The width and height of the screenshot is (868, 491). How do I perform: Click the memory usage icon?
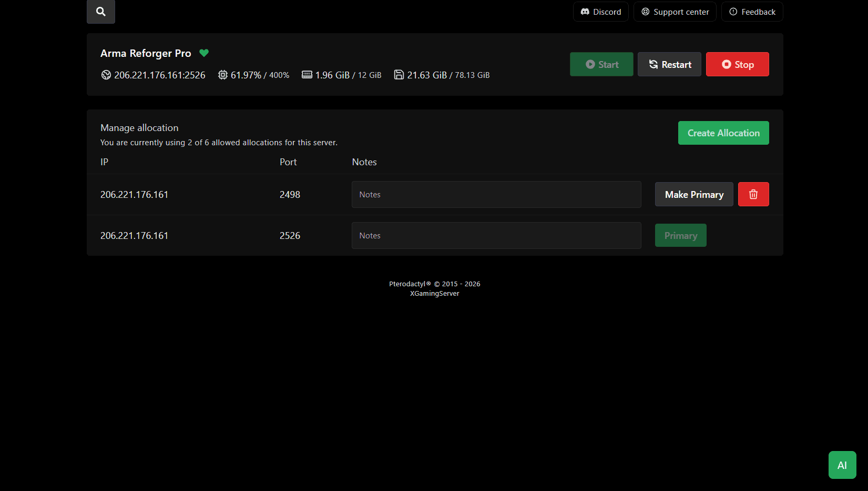[307, 75]
